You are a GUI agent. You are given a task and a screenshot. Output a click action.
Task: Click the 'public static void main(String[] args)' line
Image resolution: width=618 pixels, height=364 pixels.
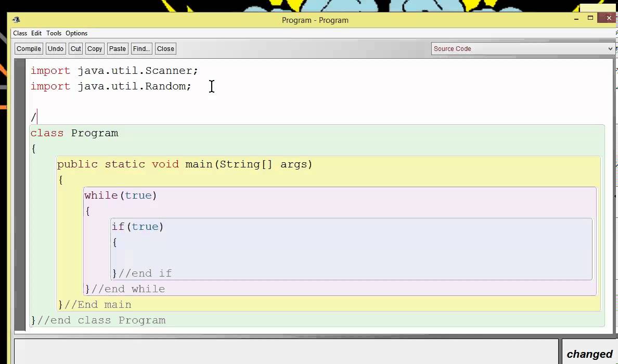click(x=185, y=164)
